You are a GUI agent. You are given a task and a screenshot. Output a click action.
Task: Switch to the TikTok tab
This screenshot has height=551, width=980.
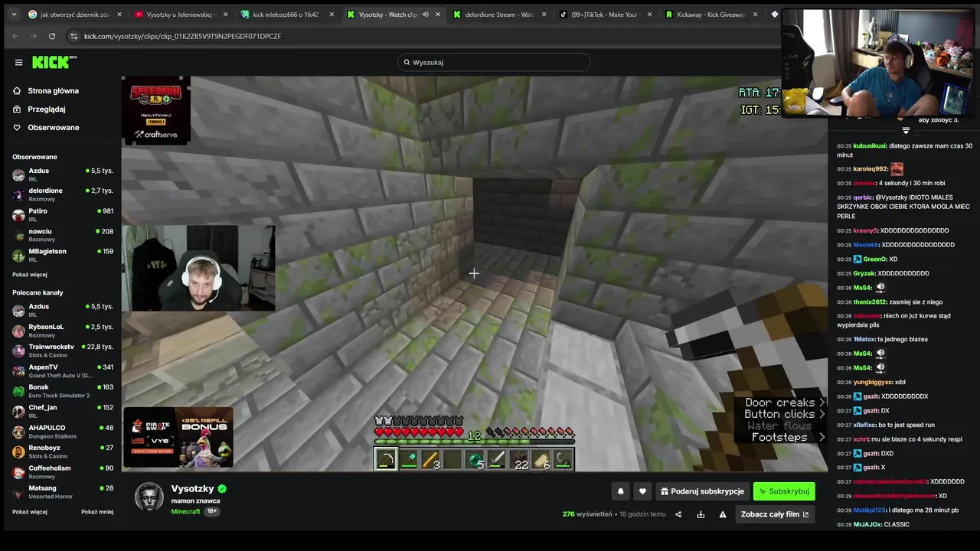pos(606,15)
